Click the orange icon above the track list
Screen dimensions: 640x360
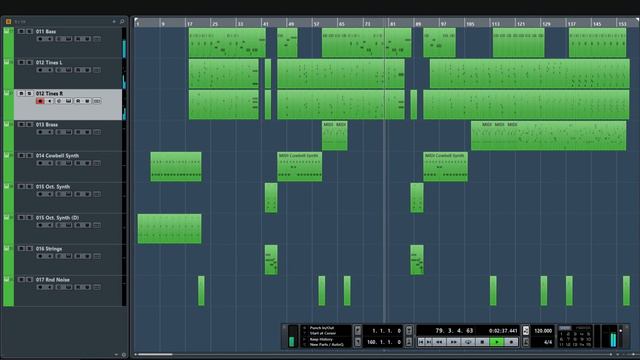click(x=8, y=21)
